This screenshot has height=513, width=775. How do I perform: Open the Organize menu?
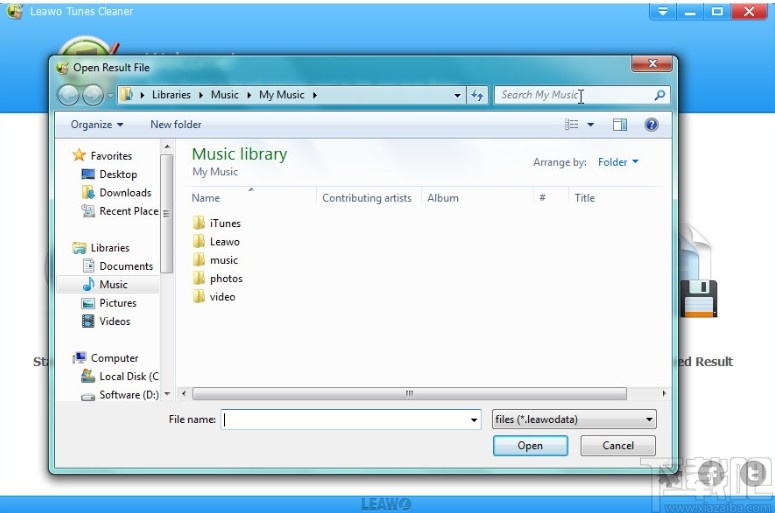pos(97,125)
